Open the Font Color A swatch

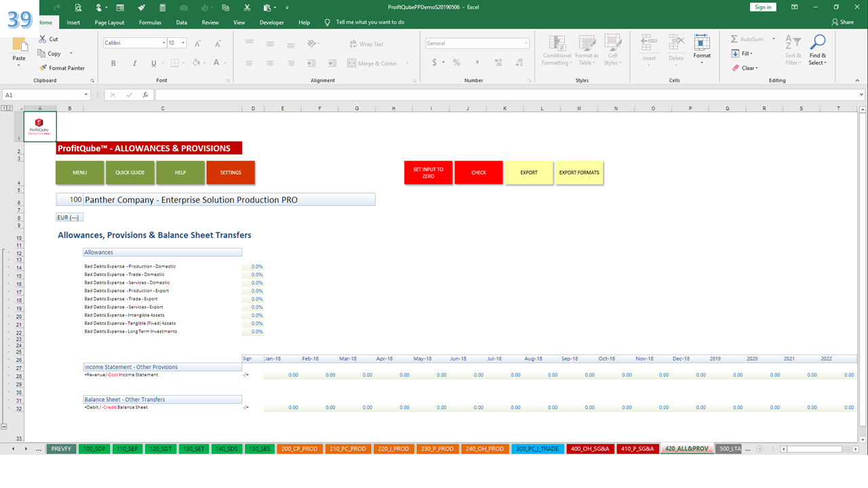216,63
